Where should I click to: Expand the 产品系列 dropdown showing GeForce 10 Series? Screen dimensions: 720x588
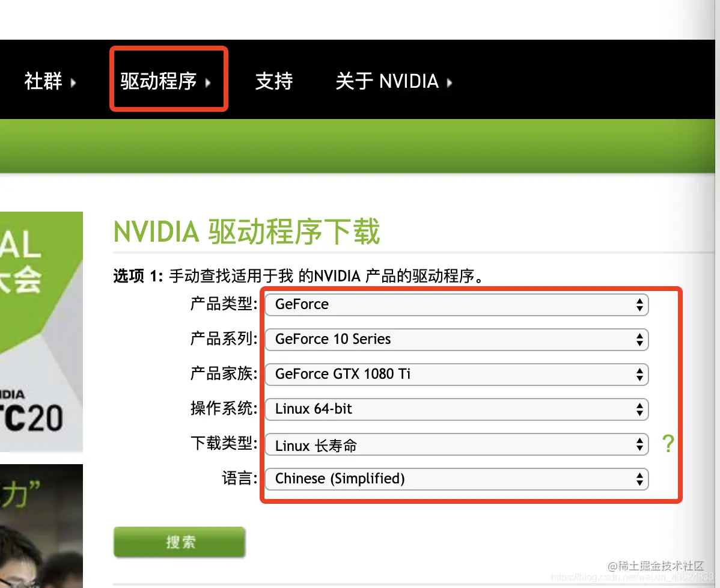(457, 340)
